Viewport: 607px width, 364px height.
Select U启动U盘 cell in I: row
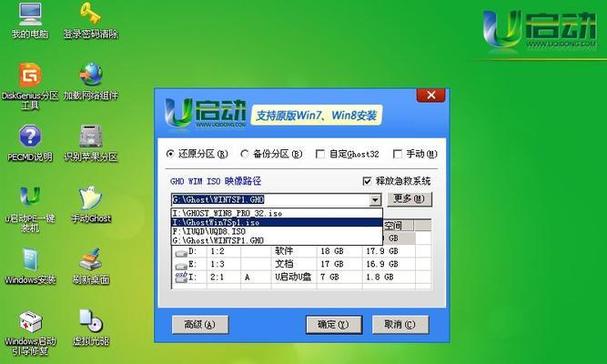pyautogui.click(x=293, y=277)
